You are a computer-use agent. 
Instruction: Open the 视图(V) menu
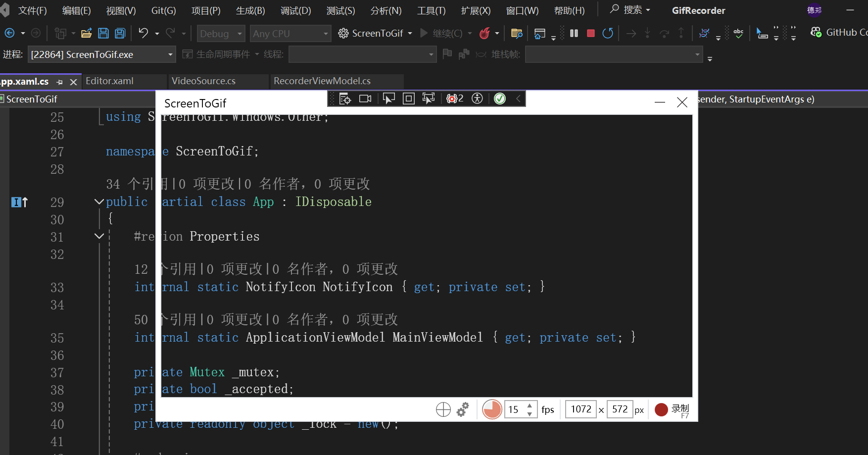click(121, 10)
